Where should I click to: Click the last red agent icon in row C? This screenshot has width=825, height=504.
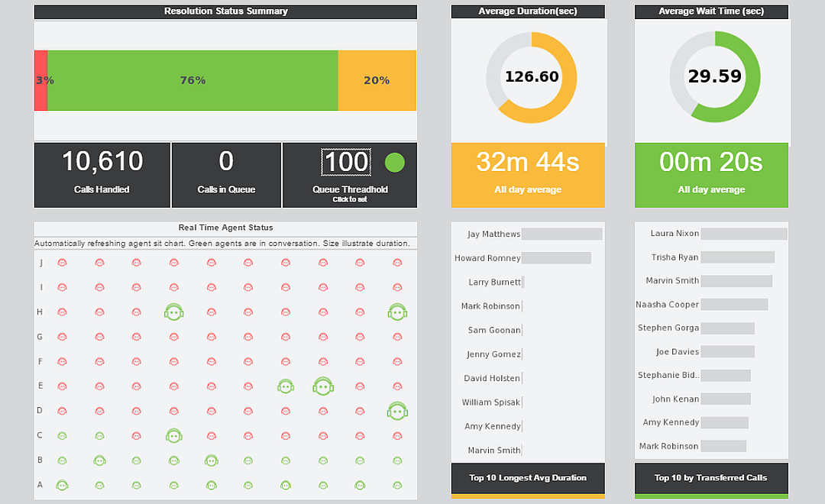click(397, 435)
